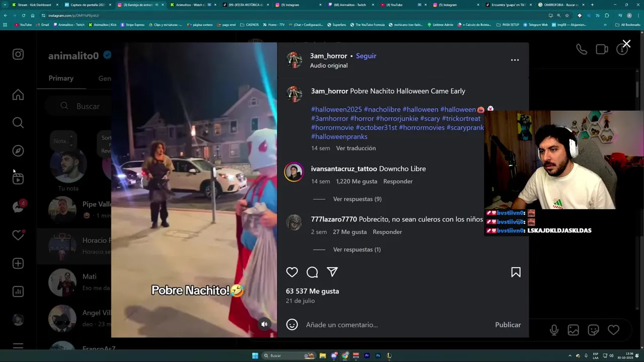Screen dimensions: 644x362
Task: Click the Buscar field in the messages inbox
Action: click(78, 106)
